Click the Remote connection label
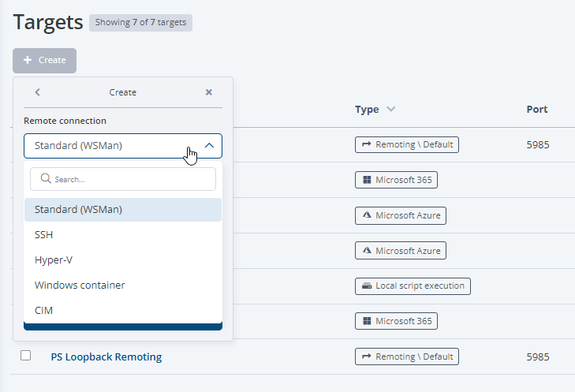 tap(65, 121)
